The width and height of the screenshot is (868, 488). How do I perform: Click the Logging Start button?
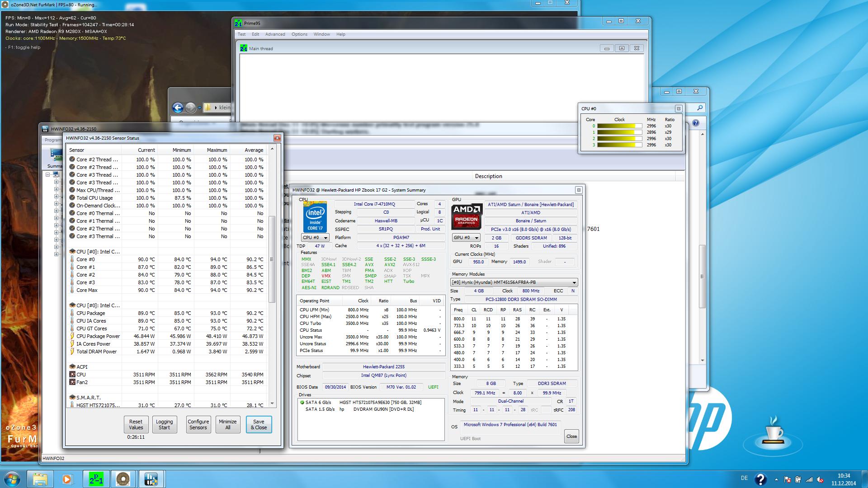[x=164, y=424]
